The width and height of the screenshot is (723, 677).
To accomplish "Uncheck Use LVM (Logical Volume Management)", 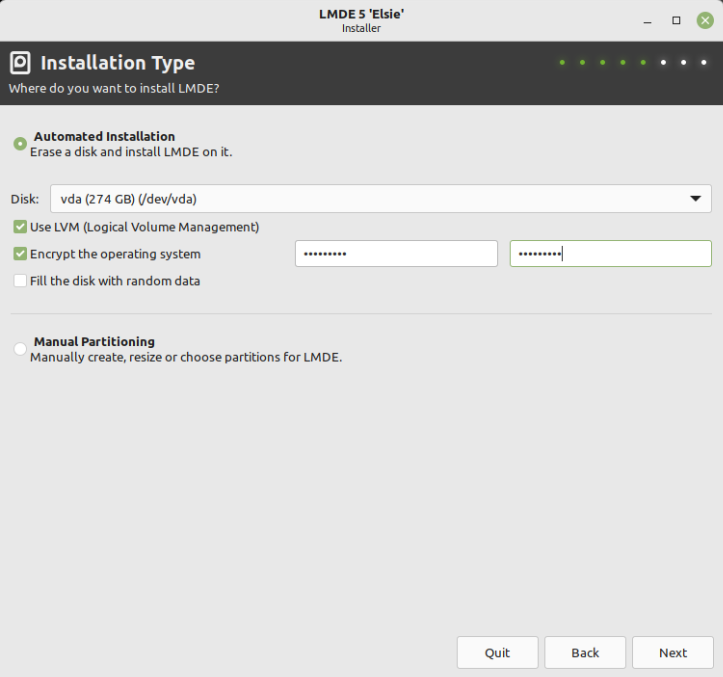I will click(x=20, y=227).
